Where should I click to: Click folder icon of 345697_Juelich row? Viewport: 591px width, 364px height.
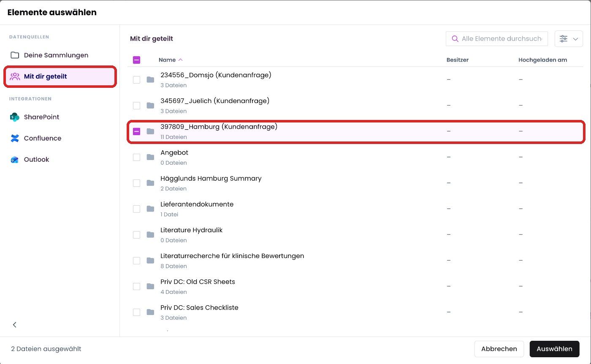[x=150, y=106]
